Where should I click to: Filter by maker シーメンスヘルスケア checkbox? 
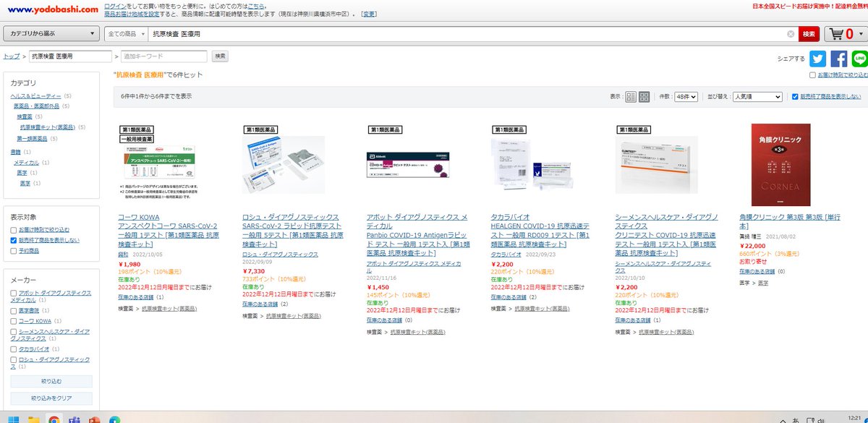click(14, 331)
